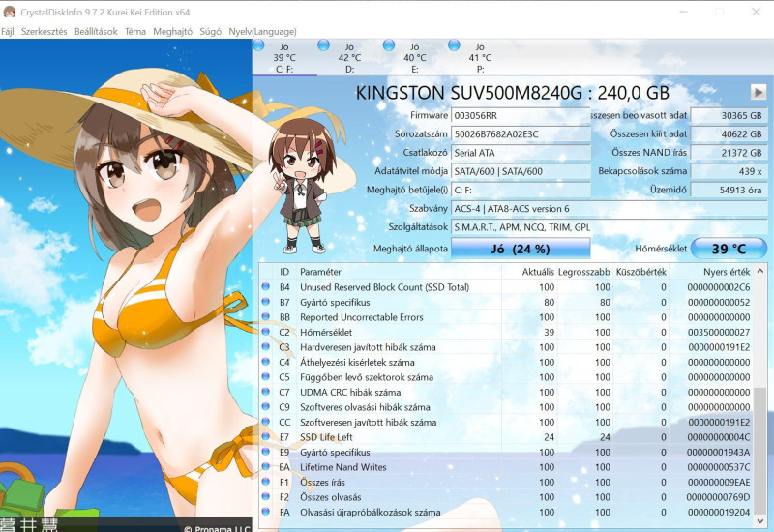Click the Csatlakozó field Serial ATA
The image size is (774, 532).
pos(521,153)
